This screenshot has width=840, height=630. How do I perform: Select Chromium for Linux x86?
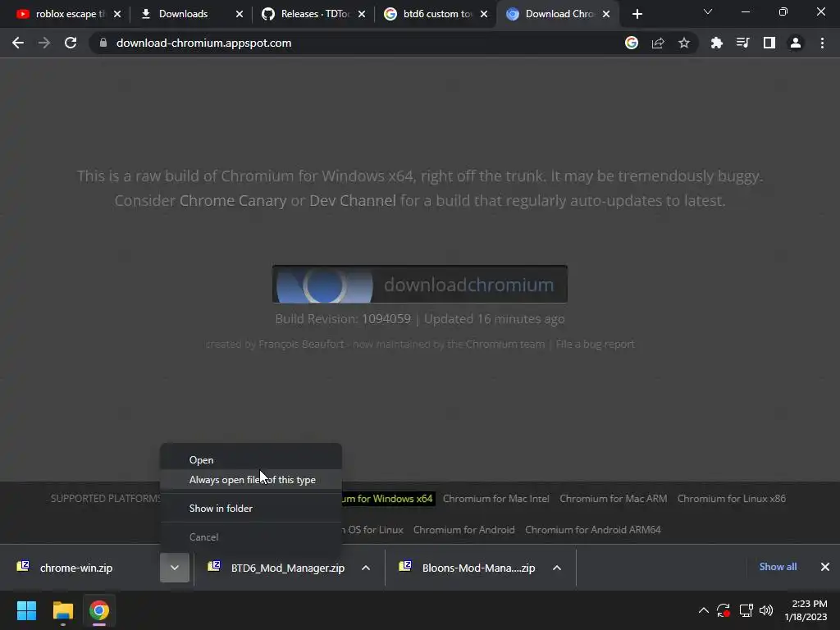(731, 498)
